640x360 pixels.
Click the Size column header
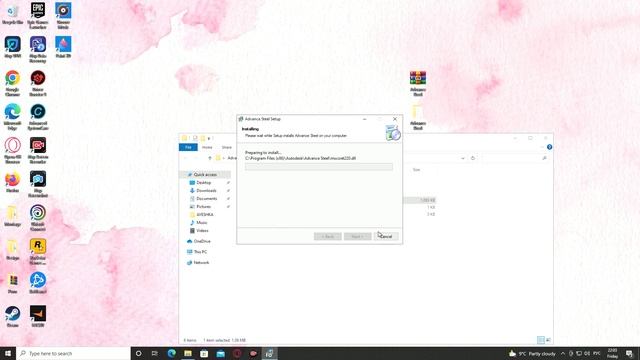point(416,170)
